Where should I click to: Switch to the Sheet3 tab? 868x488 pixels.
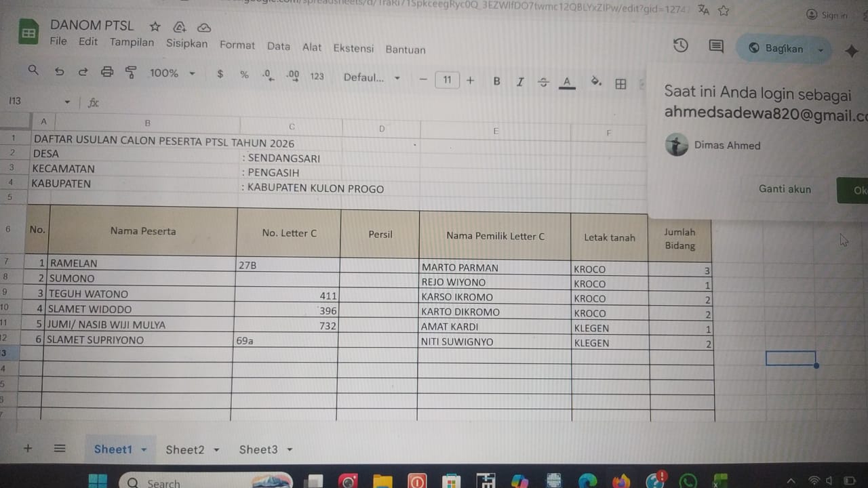(x=258, y=449)
